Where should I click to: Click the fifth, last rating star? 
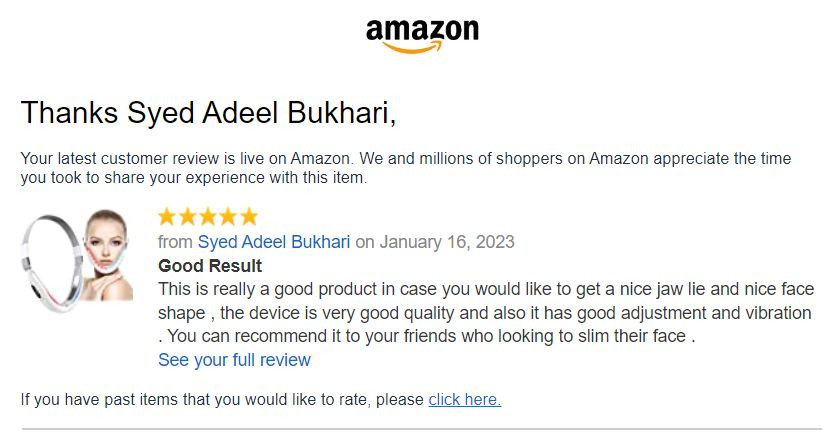(x=249, y=217)
